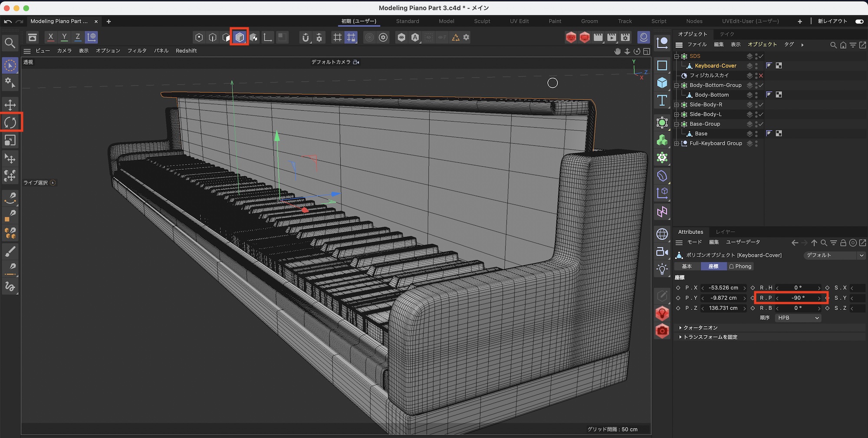Toggle the X axis lock
Screen dimensions: 868x438
(51, 37)
